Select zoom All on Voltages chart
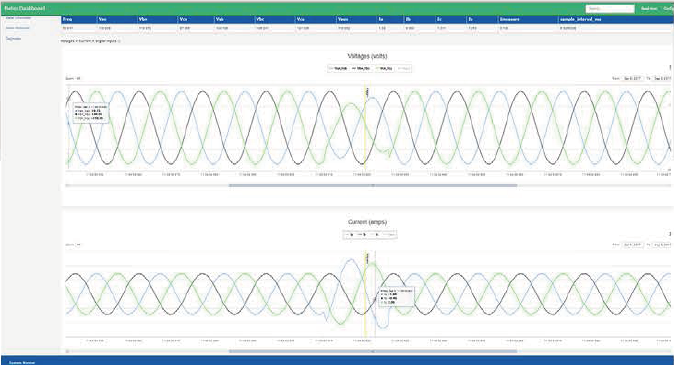The height and width of the screenshot is (365, 674). tap(78, 79)
